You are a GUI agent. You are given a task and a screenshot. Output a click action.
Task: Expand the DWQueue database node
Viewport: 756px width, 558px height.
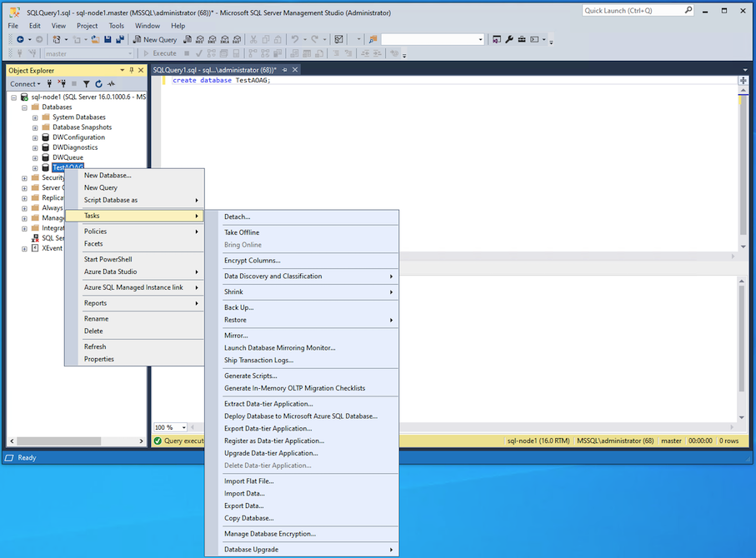coord(35,158)
